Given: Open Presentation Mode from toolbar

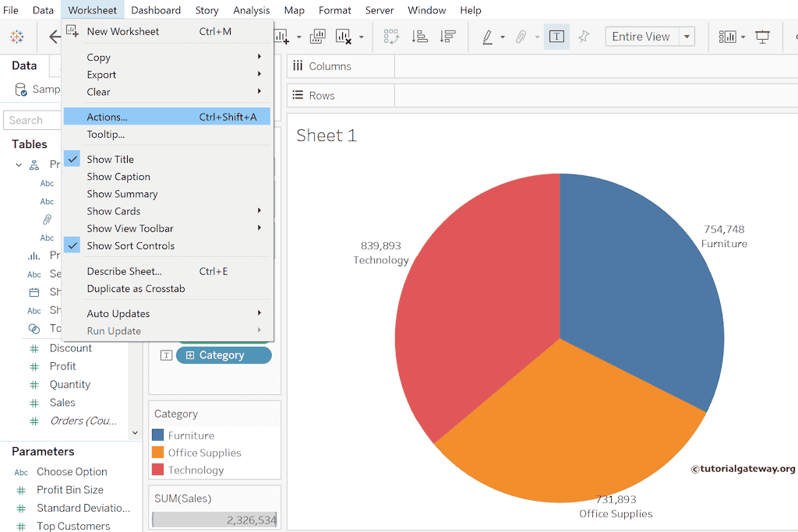Looking at the screenshot, I should (x=762, y=37).
